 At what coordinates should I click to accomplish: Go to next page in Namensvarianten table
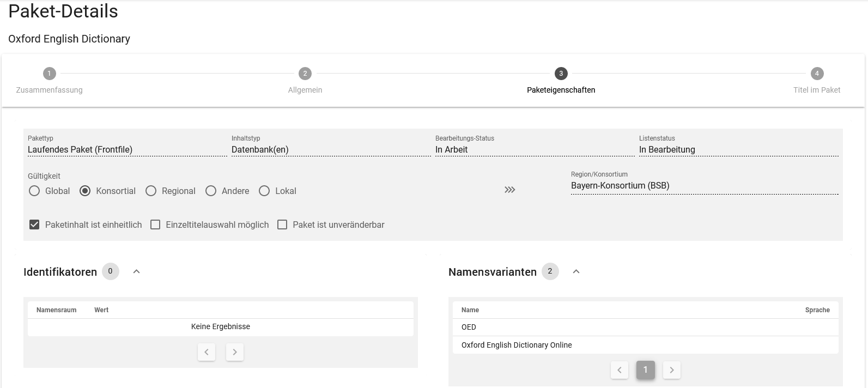coord(672,370)
